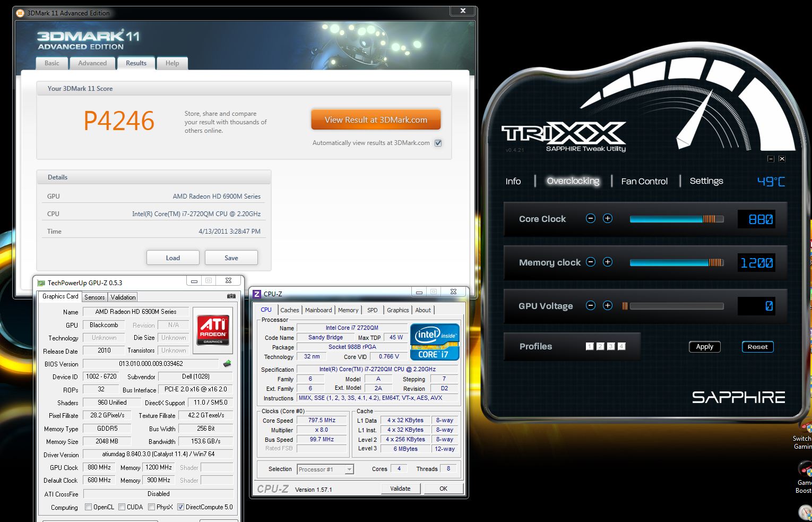Click Save button in 3DMark details

[231, 258]
